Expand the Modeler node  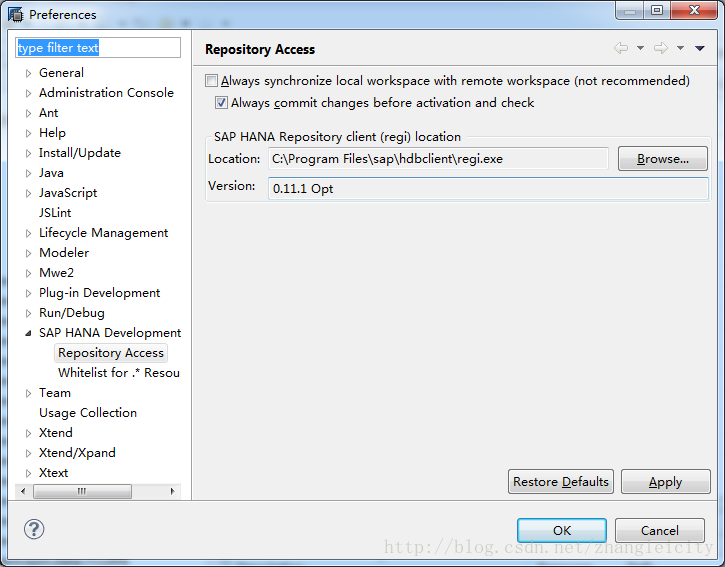tap(29, 253)
